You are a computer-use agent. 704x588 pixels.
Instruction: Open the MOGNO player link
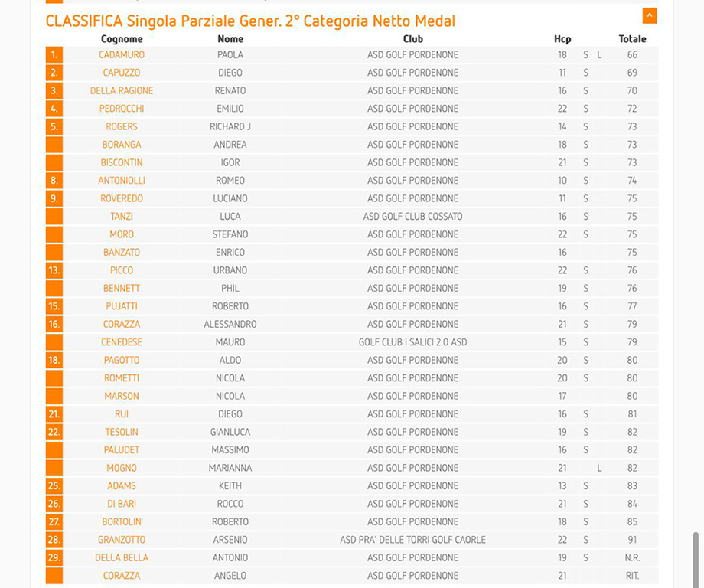tap(122, 468)
